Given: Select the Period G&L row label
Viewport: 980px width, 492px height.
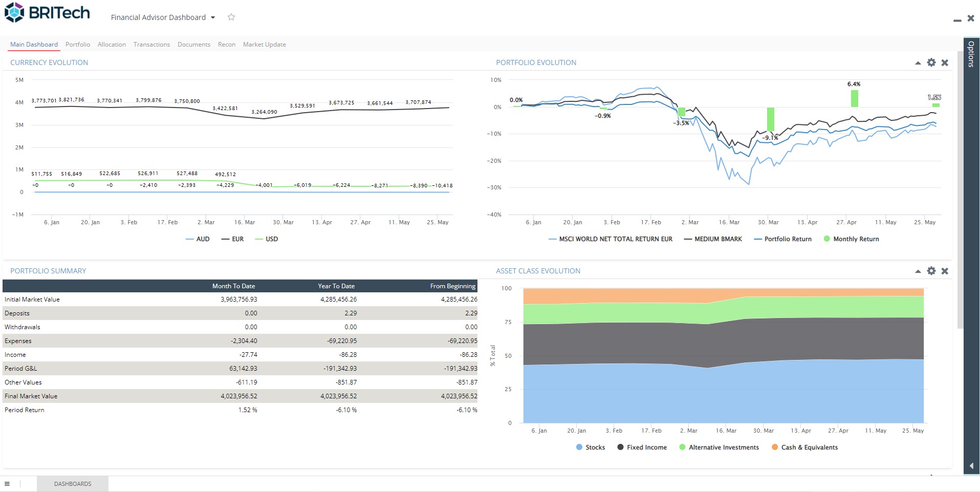Looking at the screenshot, I should [x=20, y=369].
